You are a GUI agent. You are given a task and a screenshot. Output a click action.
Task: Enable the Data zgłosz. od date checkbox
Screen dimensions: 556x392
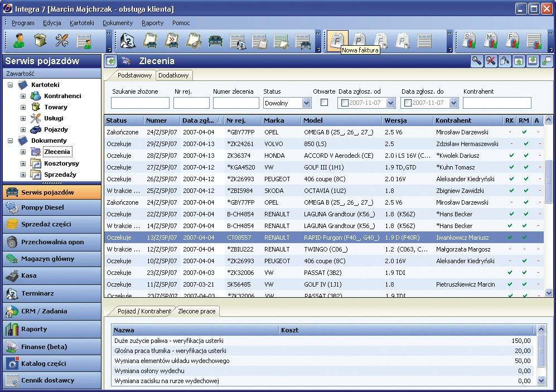(x=344, y=103)
